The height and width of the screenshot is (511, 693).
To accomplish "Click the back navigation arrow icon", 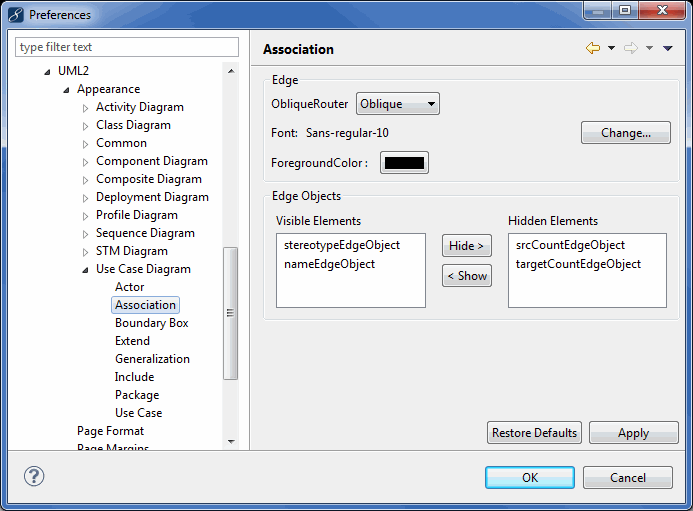I will pos(593,48).
